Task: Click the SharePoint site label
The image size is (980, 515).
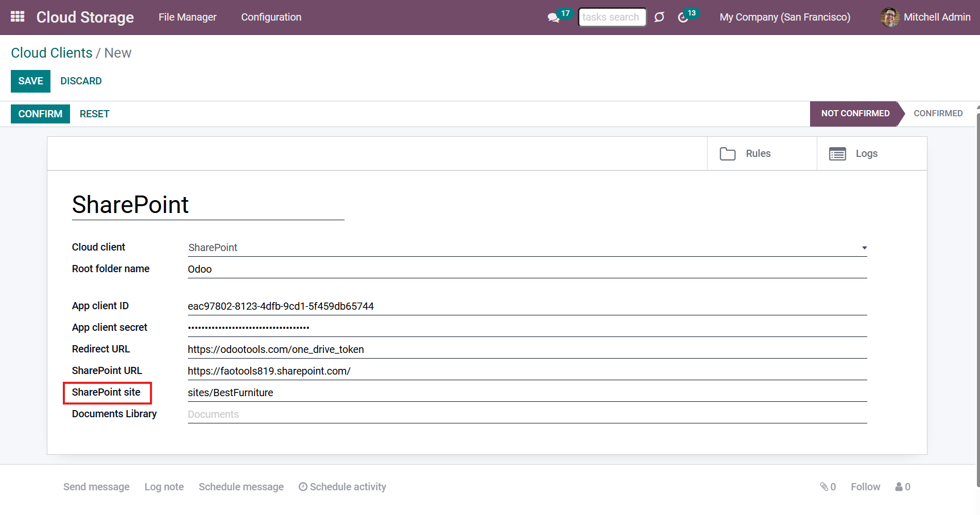Action: coord(106,392)
